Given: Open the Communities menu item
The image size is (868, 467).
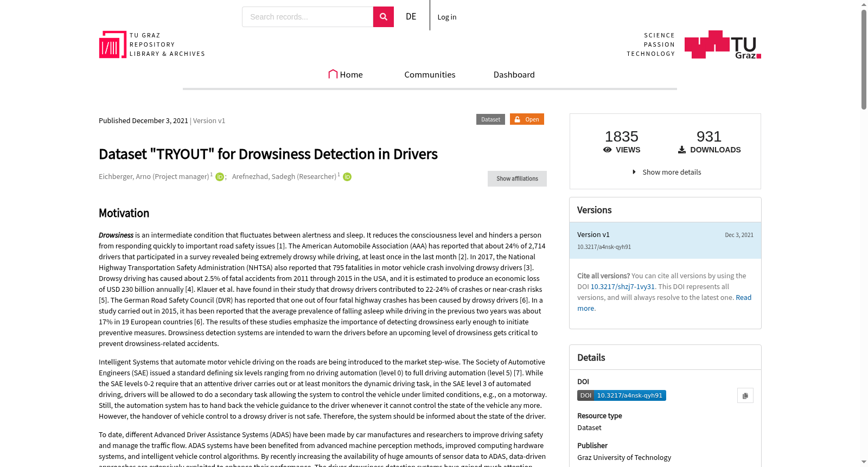Looking at the screenshot, I should pos(430,74).
